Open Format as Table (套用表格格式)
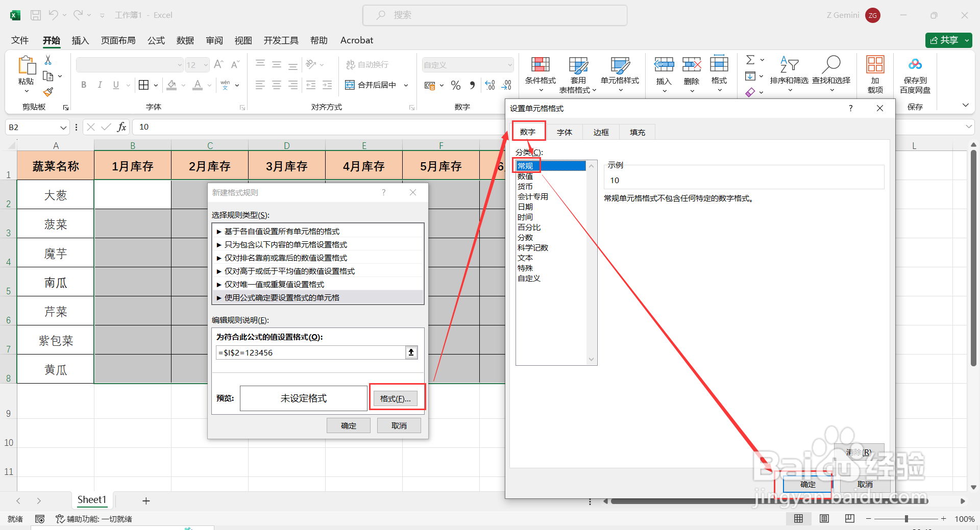The width and height of the screenshot is (980, 530). [578, 74]
